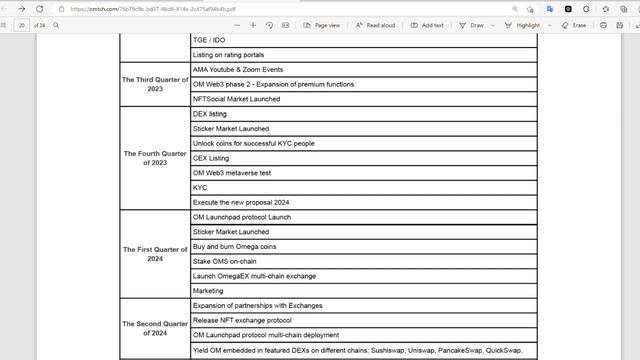Screen dimensions: 640x360
Task: Click 'TGE / IDO' row
Action: coord(364,40)
